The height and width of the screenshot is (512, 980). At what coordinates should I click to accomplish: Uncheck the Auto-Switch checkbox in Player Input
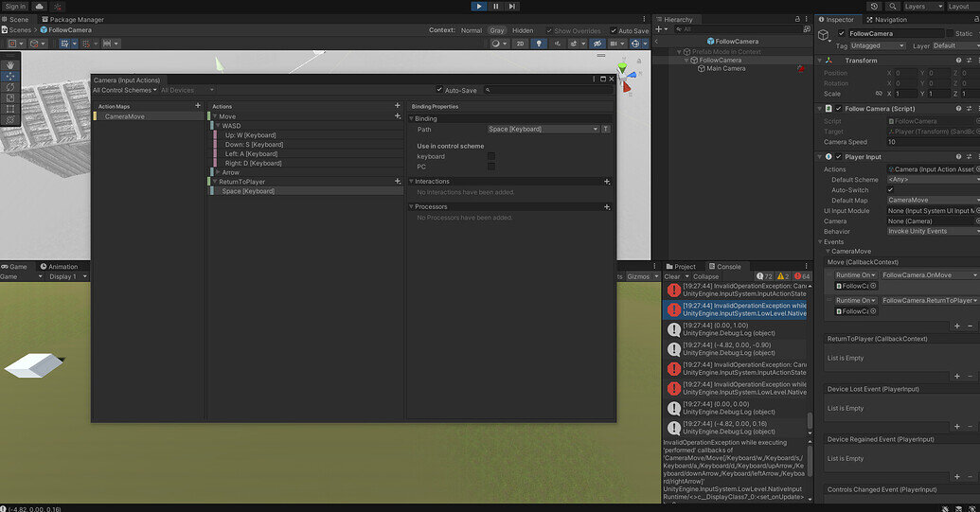890,190
